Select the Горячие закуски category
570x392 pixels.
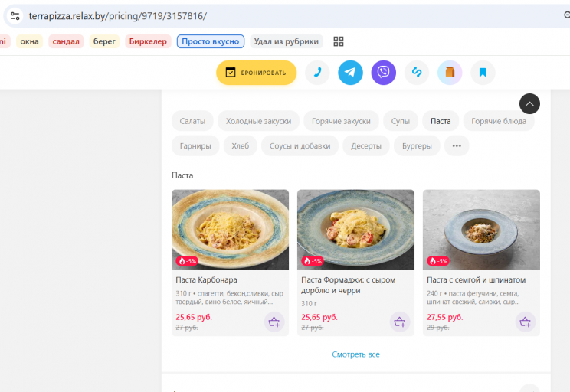(341, 121)
